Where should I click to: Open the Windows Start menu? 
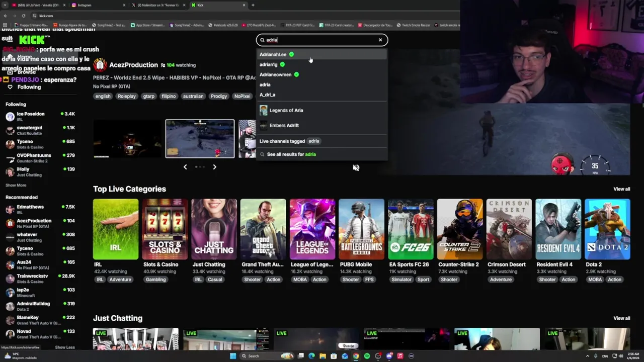[232, 356]
